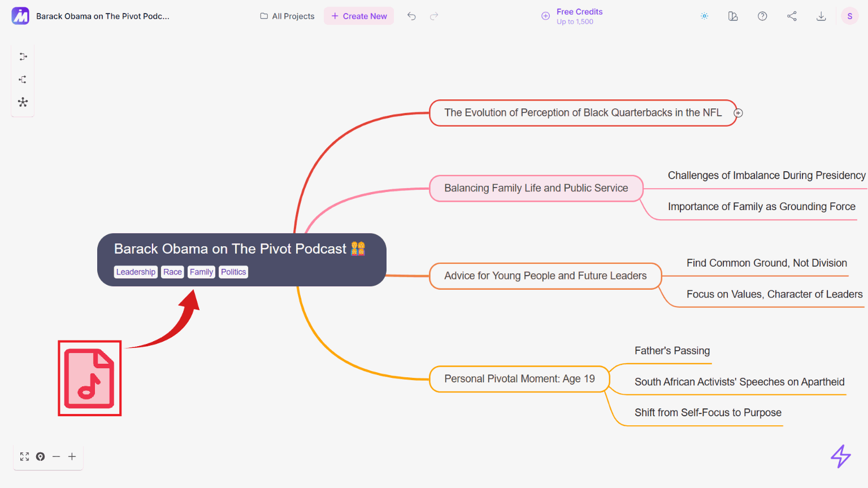Select Focus on Values, Character of Leaders
Viewport: 868px width, 488px height.
(775, 294)
